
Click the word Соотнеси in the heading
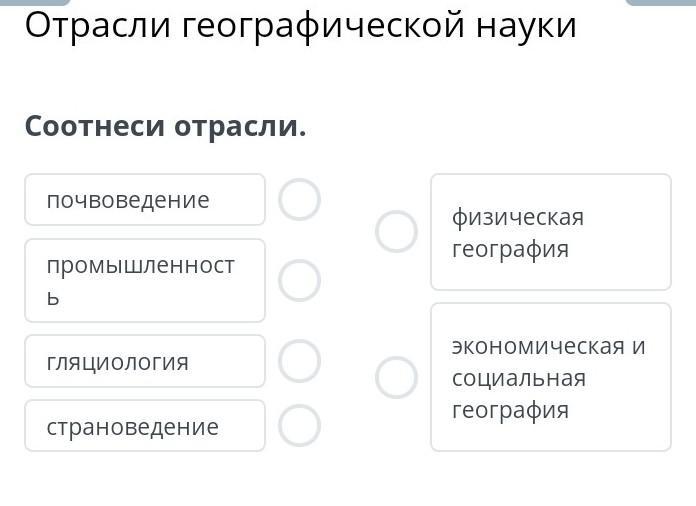click(95, 127)
